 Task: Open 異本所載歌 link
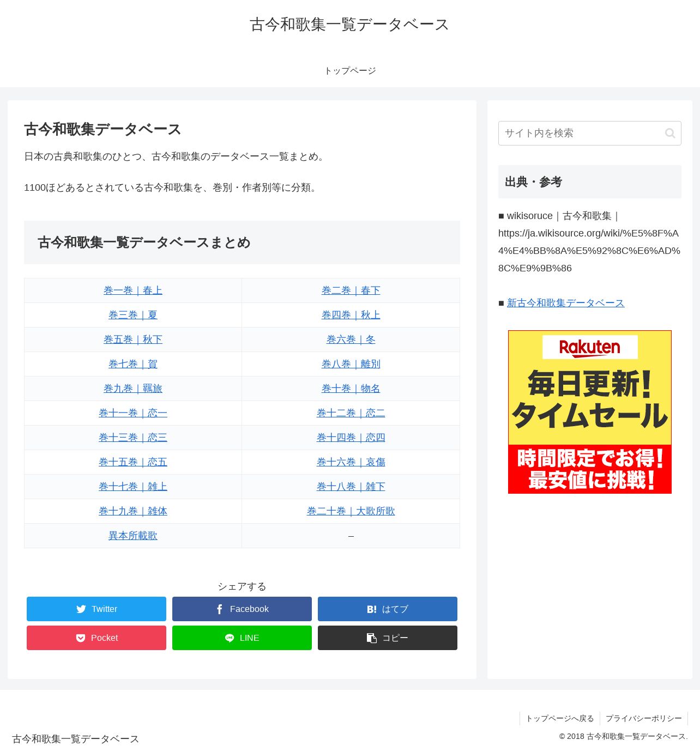(133, 536)
